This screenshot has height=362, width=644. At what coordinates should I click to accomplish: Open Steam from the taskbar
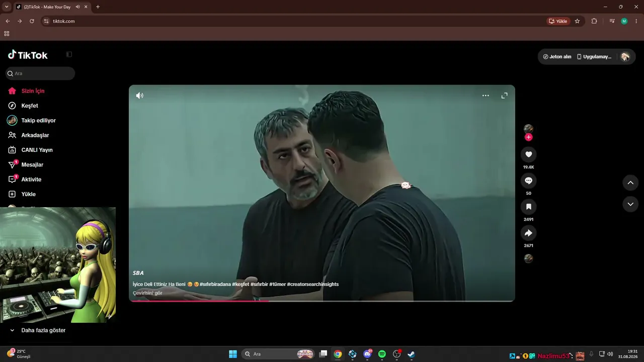tap(411, 354)
